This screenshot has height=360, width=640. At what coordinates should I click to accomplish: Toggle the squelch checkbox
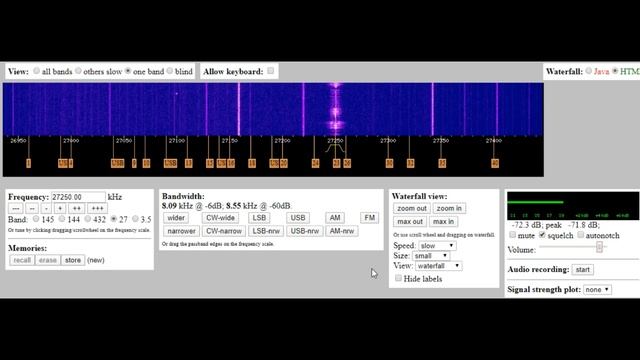542,235
